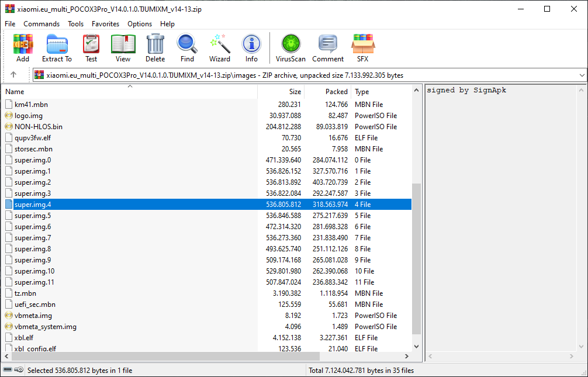Click the 204.812.288 size value
This screenshot has height=377, width=588.
[x=283, y=127]
